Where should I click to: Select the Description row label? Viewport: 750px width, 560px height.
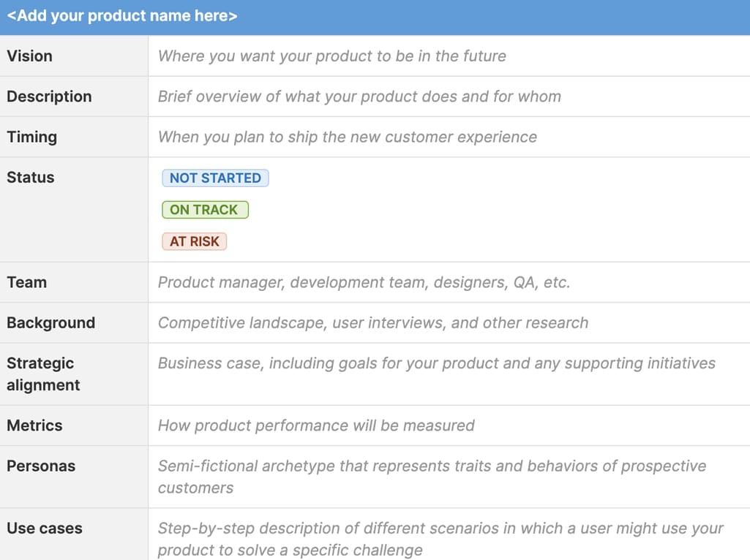pos(49,97)
